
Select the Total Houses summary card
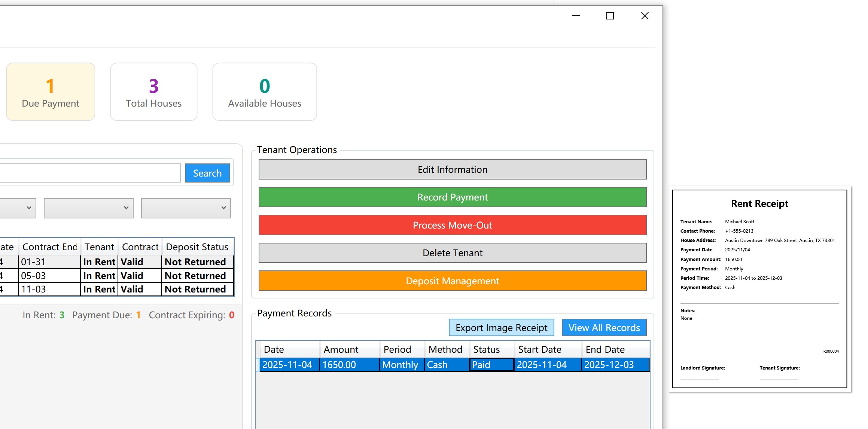[x=153, y=91]
